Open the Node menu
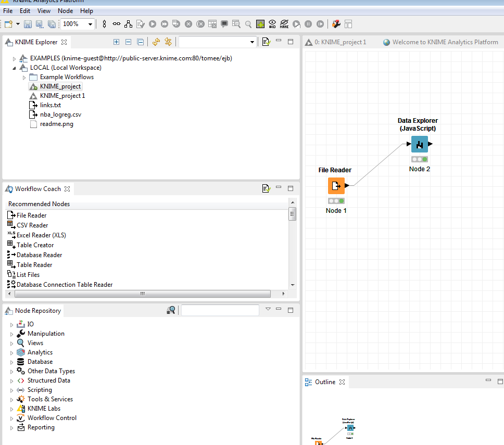504x445 pixels. 65,11
